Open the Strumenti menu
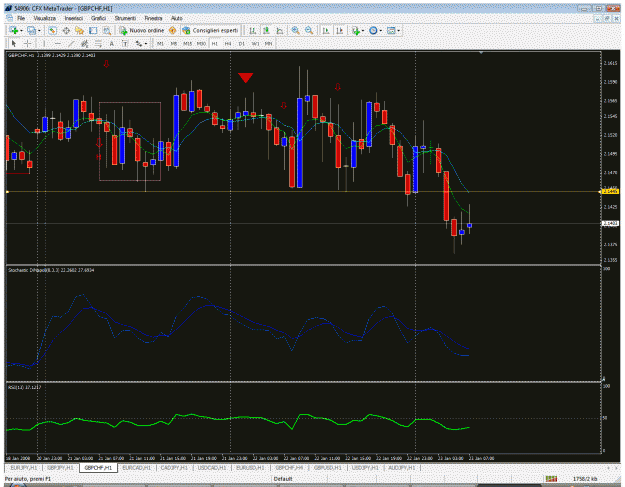The image size is (625, 487). [125, 18]
